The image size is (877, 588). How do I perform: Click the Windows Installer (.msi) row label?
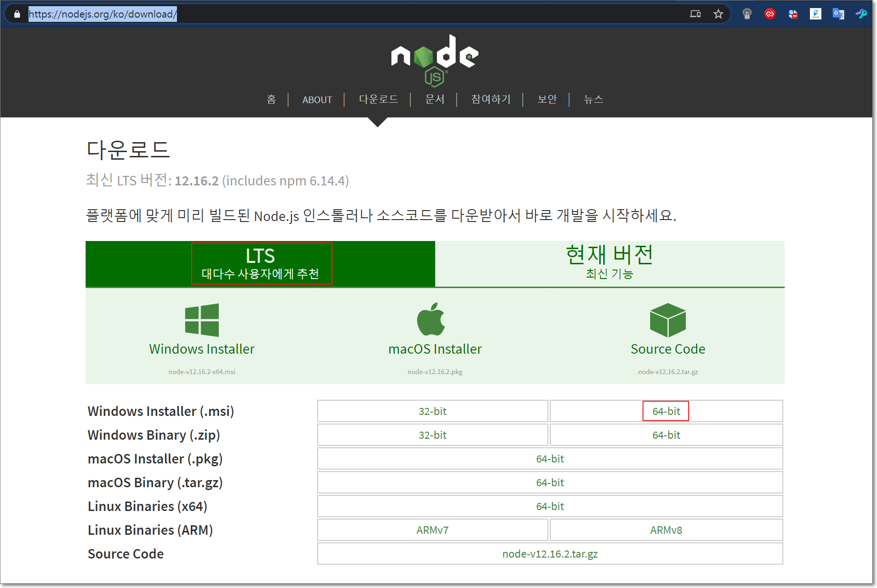(161, 411)
